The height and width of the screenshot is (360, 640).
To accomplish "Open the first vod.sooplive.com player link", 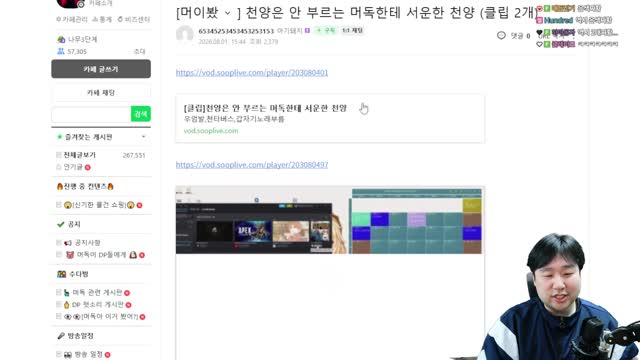I will coord(252,73).
